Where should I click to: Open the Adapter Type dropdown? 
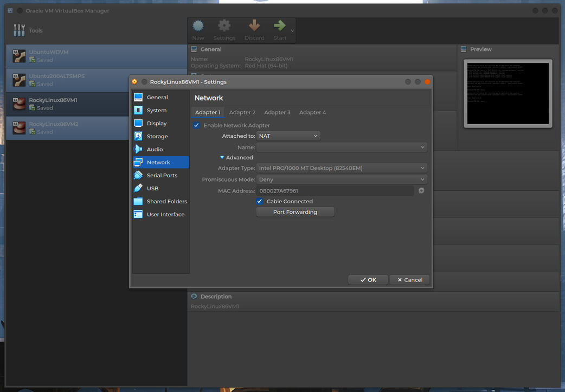(341, 168)
